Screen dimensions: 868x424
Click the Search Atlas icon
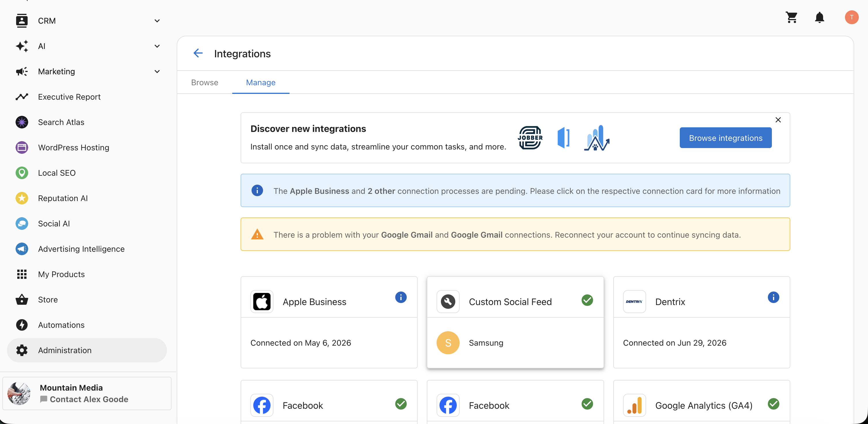click(x=22, y=122)
